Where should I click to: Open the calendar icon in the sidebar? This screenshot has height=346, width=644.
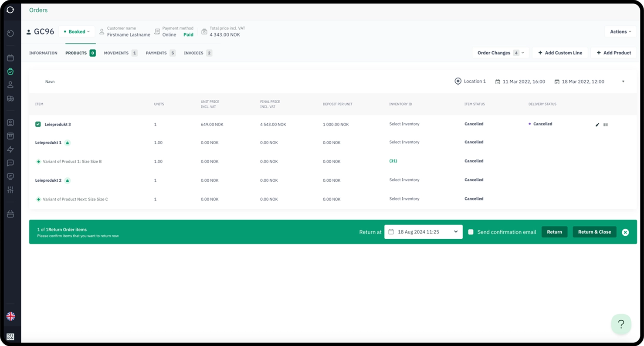tap(10, 58)
